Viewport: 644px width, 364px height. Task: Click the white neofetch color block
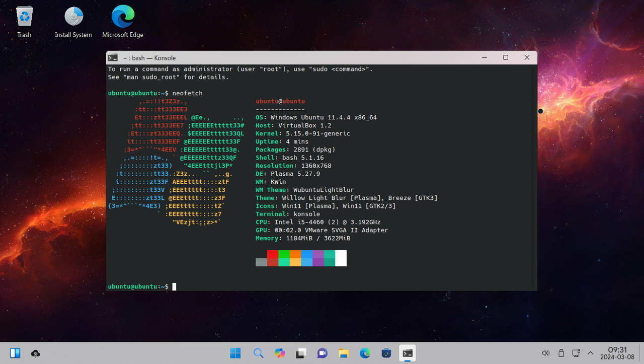point(341,258)
